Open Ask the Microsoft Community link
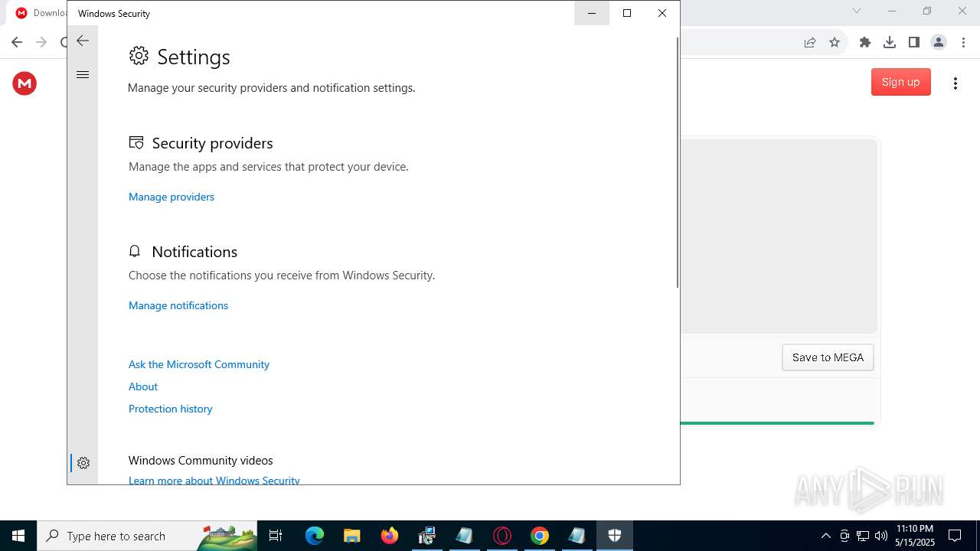This screenshot has width=980, height=551. tap(199, 364)
